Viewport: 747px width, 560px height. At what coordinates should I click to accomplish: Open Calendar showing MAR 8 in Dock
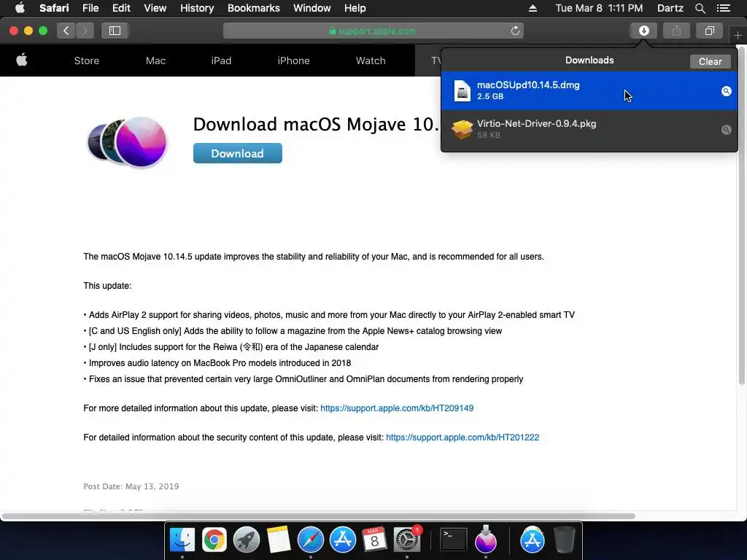coord(374,540)
